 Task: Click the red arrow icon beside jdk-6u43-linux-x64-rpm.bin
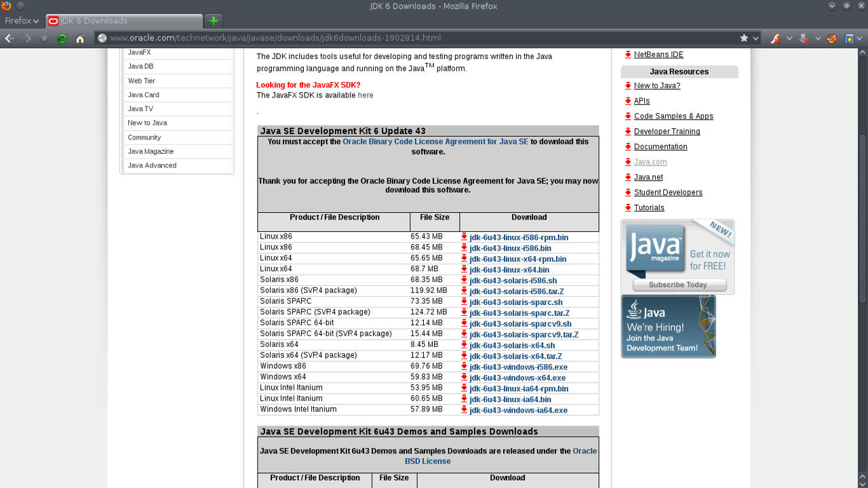coord(465,259)
